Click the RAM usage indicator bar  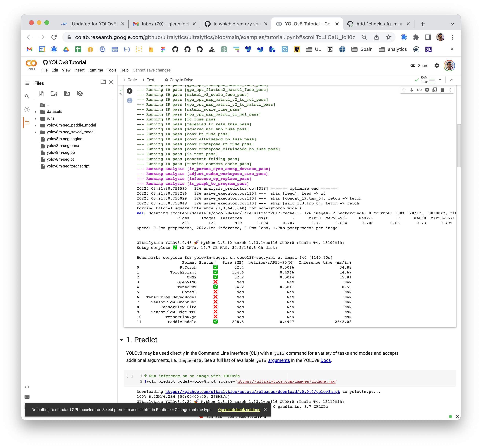pos(432,78)
